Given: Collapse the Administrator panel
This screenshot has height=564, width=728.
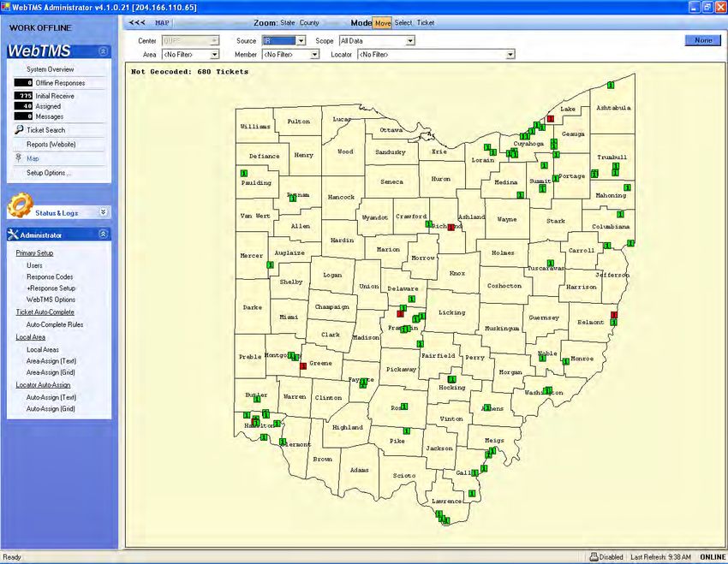Looking at the screenshot, I should click(104, 235).
